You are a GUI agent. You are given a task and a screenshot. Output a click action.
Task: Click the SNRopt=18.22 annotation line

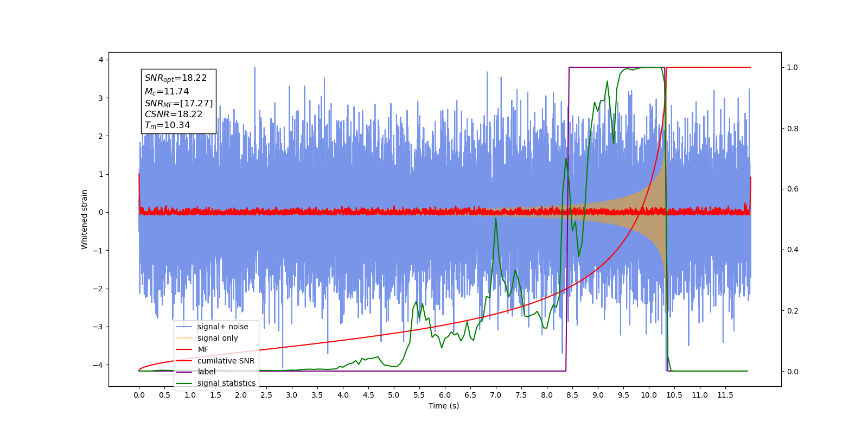176,78
